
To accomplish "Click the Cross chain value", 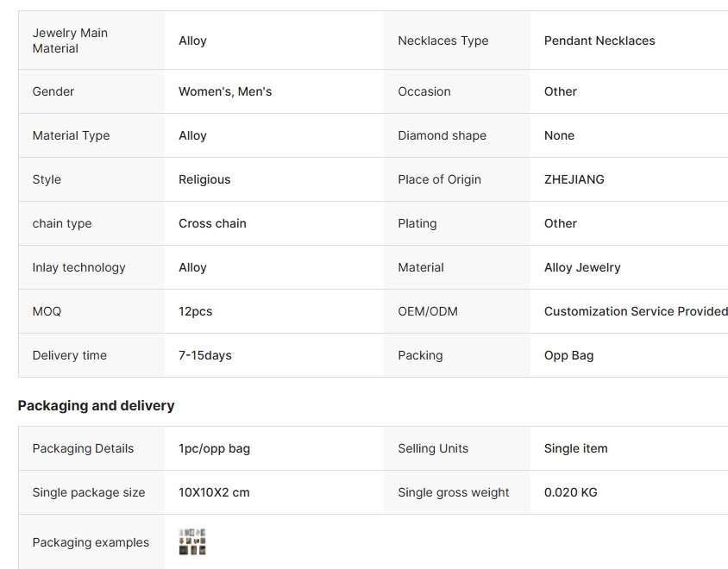I will click(x=212, y=223).
